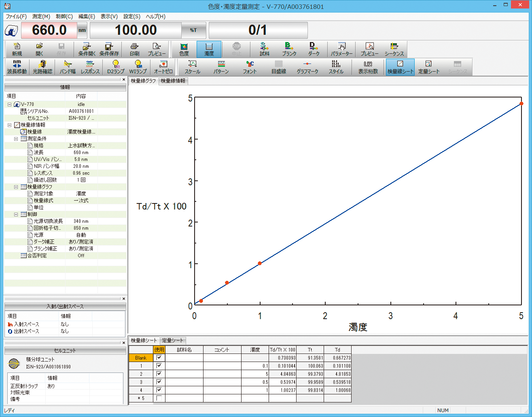Click the 新規 (New) toolbar icon
This screenshot has height=417, width=532.
coord(17,49)
